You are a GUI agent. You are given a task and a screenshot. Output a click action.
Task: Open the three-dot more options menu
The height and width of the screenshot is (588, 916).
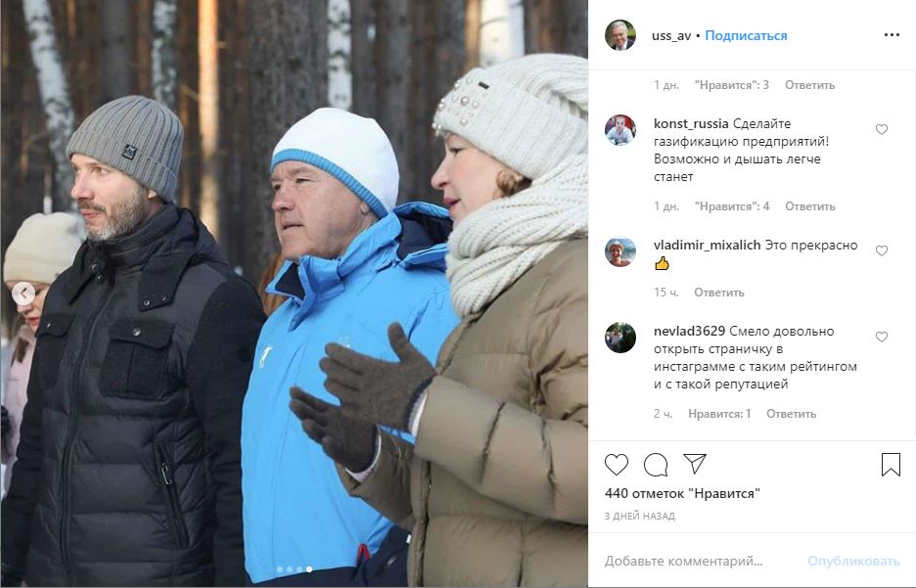tap(893, 35)
